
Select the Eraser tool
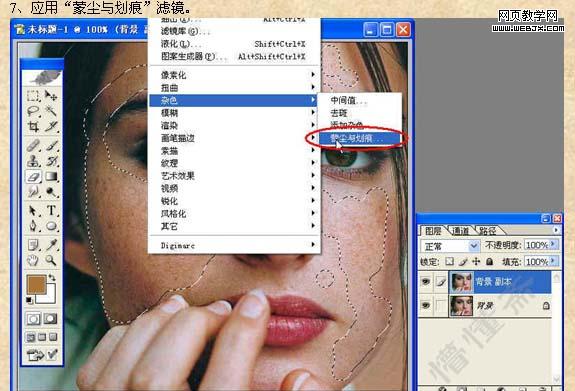[x=33, y=176]
